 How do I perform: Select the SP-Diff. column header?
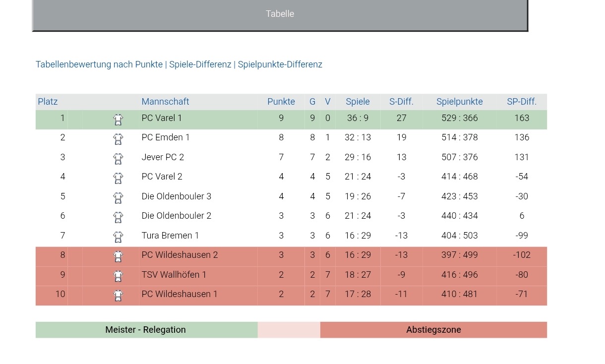(522, 102)
